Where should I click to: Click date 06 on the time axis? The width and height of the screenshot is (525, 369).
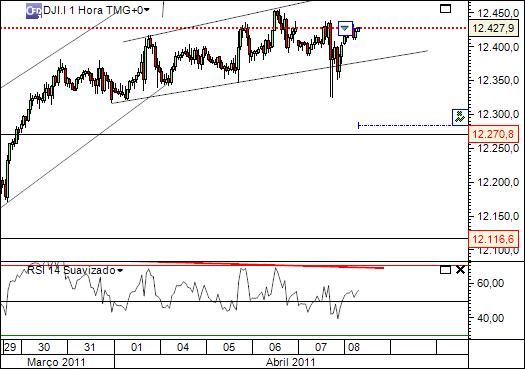pyautogui.click(x=275, y=347)
